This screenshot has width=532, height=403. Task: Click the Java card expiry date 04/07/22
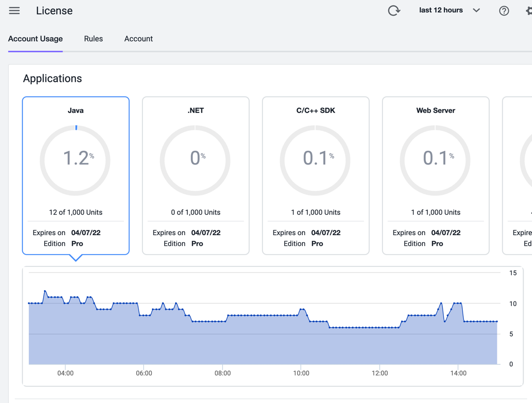click(86, 232)
